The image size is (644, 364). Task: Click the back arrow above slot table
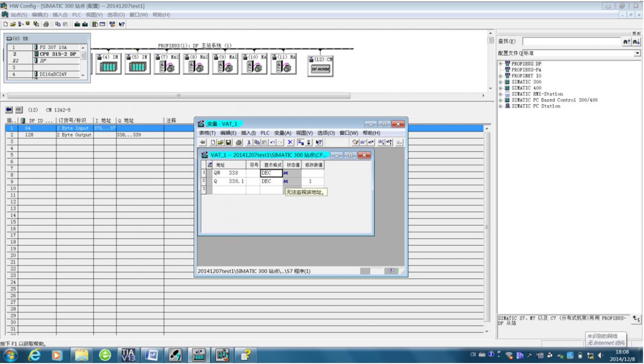tap(10, 110)
